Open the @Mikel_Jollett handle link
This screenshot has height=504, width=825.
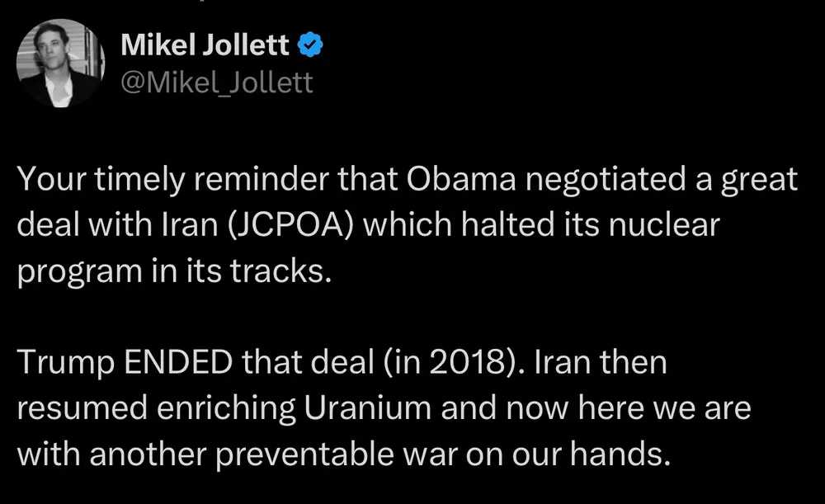217,82
